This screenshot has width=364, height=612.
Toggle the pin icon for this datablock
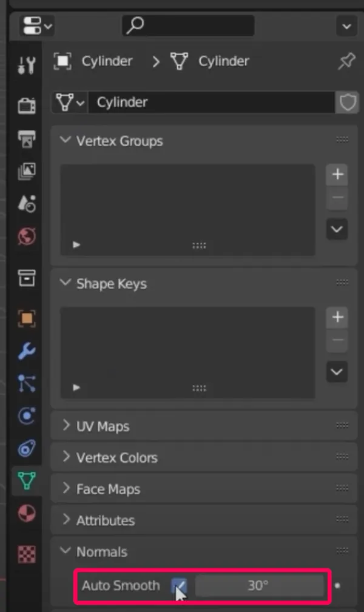[x=346, y=61]
